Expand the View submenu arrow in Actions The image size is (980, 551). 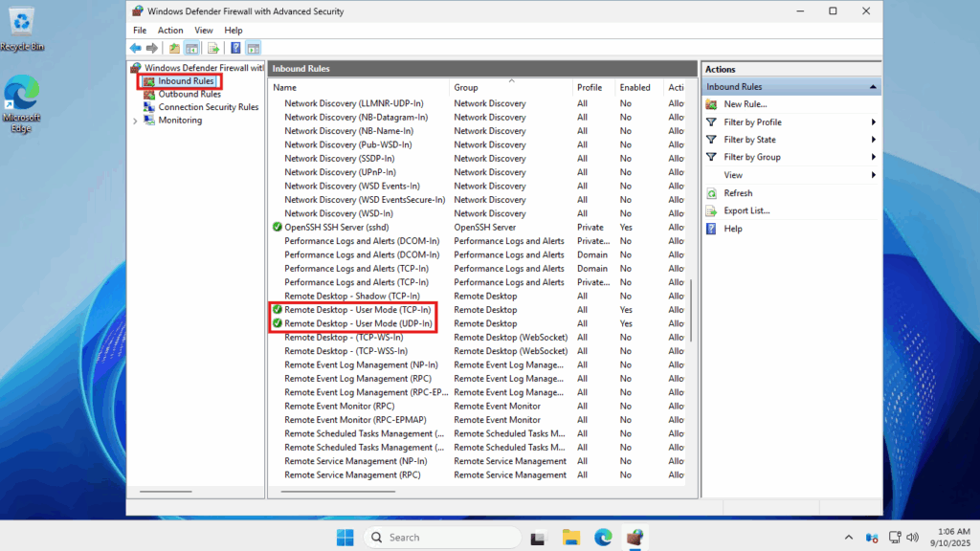[873, 175]
